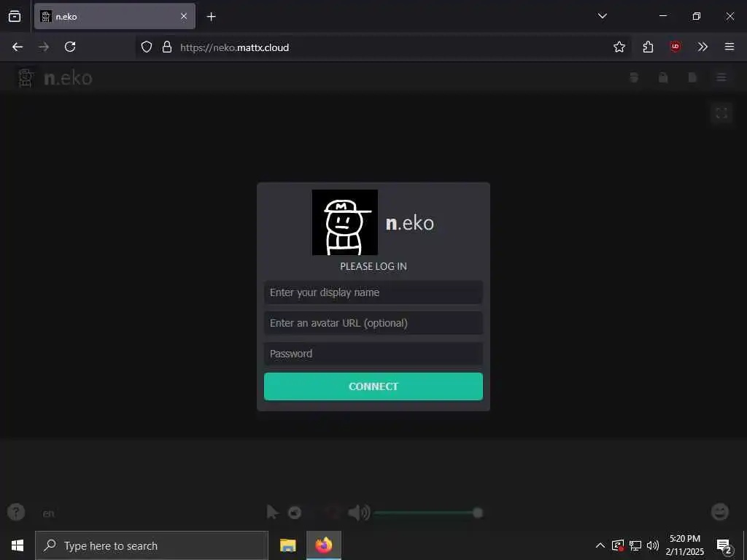The width and height of the screenshot is (747, 560).
Task: Go back to the previous page
Action: 18,47
